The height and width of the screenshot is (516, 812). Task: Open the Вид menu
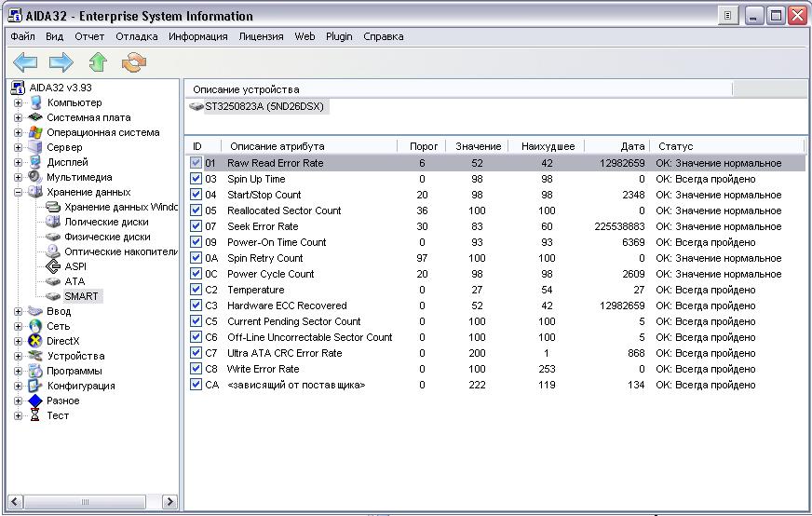click(54, 36)
